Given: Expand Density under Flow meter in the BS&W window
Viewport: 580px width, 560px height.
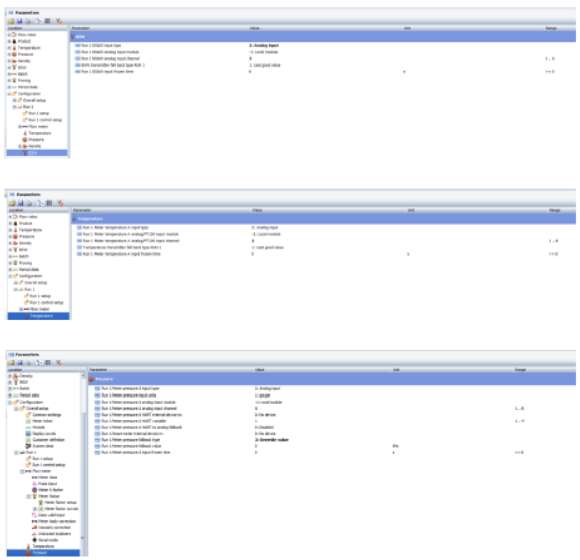Looking at the screenshot, I should tap(20, 146).
